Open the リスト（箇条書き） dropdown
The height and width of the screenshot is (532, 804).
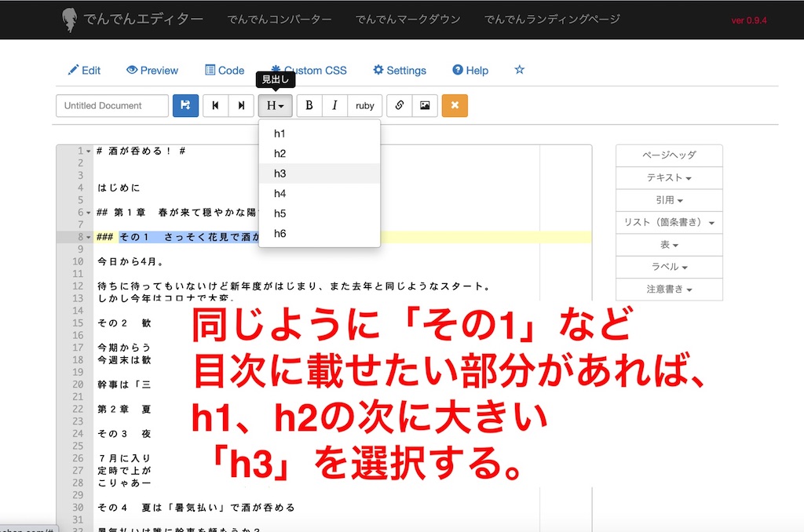point(669,223)
